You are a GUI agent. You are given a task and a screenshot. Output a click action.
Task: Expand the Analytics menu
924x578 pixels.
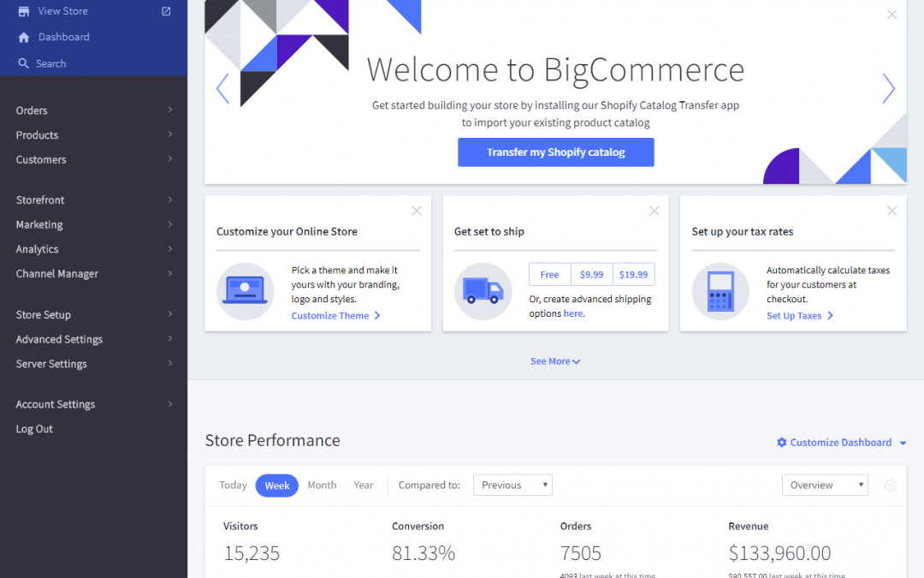tap(169, 249)
